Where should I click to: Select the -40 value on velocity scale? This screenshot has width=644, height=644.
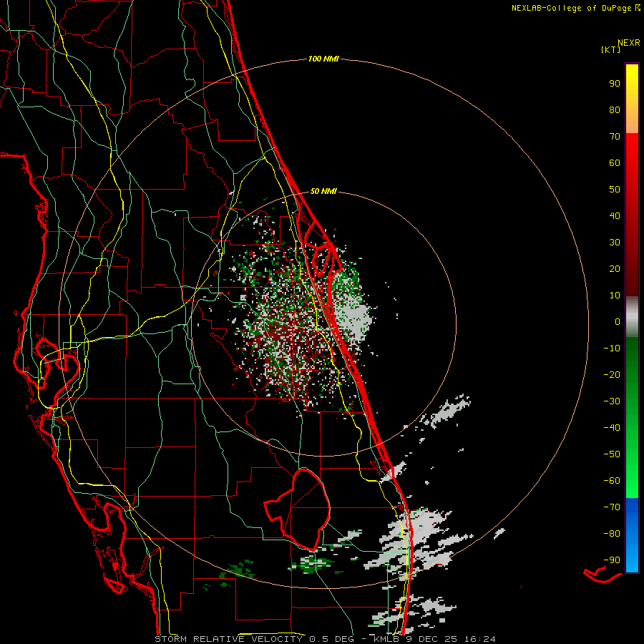point(612,428)
